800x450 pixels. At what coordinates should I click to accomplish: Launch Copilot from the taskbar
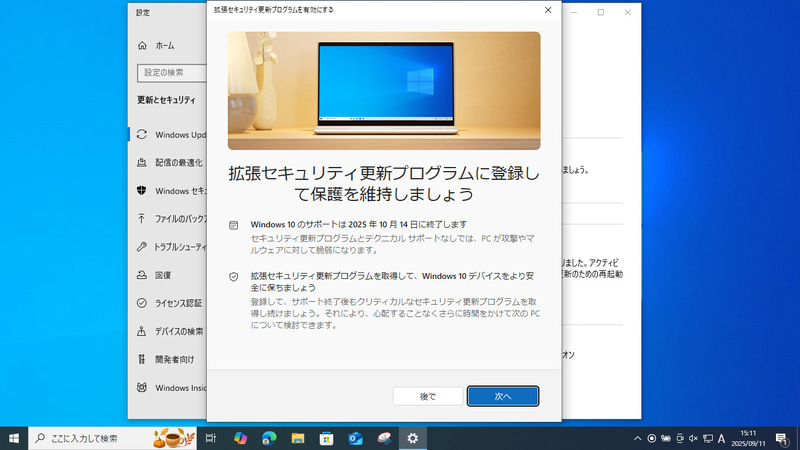[240, 438]
